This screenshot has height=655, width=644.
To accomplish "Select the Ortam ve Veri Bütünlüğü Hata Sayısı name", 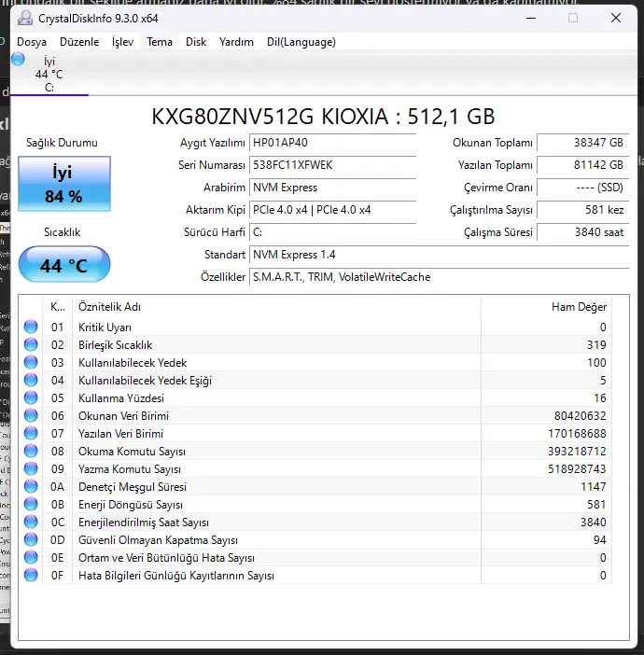I will coord(166,558).
